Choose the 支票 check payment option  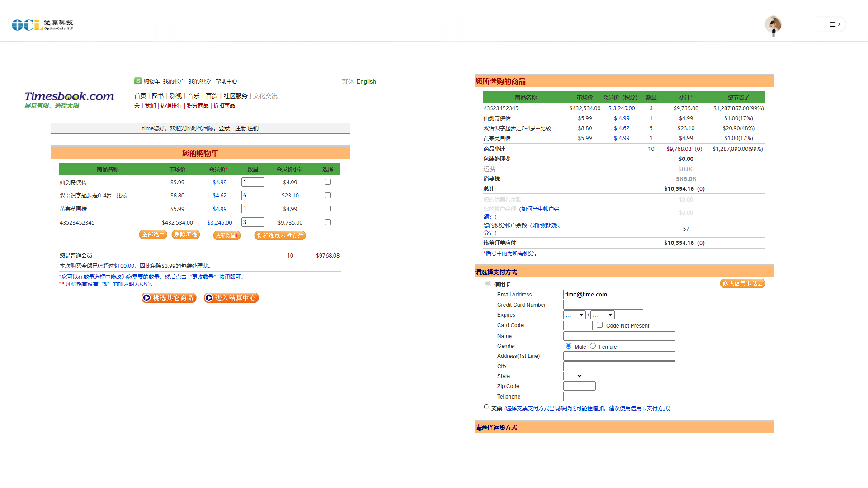click(486, 407)
